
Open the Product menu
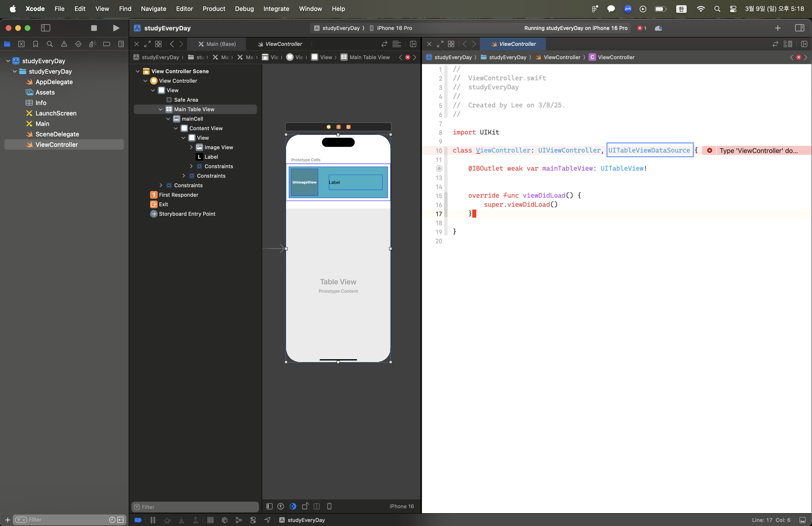pos(214,9)
